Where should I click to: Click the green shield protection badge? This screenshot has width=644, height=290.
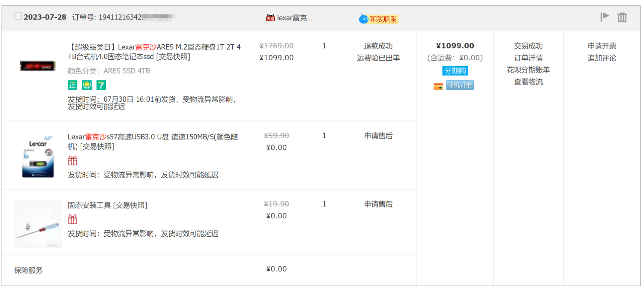87,85
